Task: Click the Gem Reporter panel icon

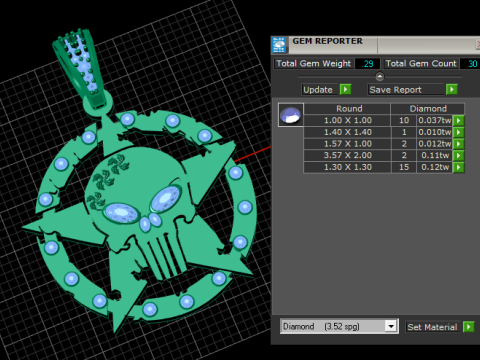Action: click(x=279, y=45)
